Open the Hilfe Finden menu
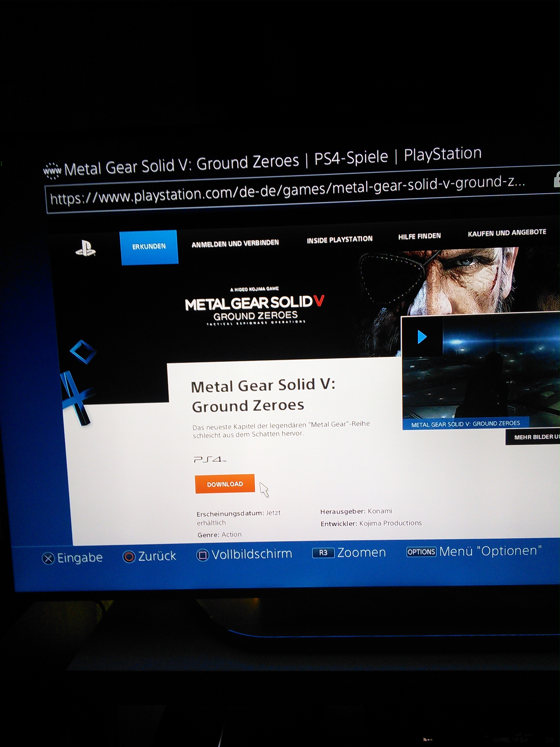The width and height of the screenshot is (560, 747). coord(419,236)
